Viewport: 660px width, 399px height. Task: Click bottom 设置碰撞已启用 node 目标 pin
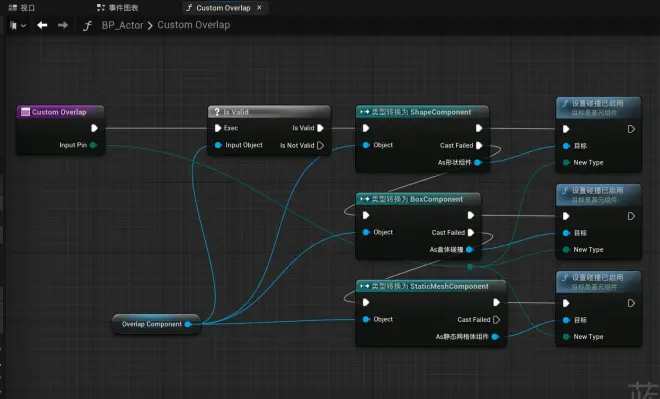point(566,320)
